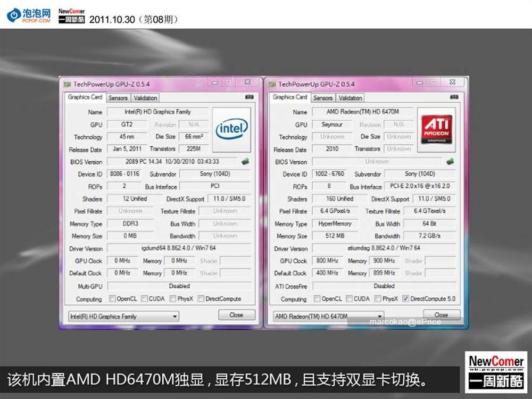The width and height of the screenshot is (532, 399).
Task: Select the Graphics Card tab in the Intel window
Action: (x=85, y=97)
